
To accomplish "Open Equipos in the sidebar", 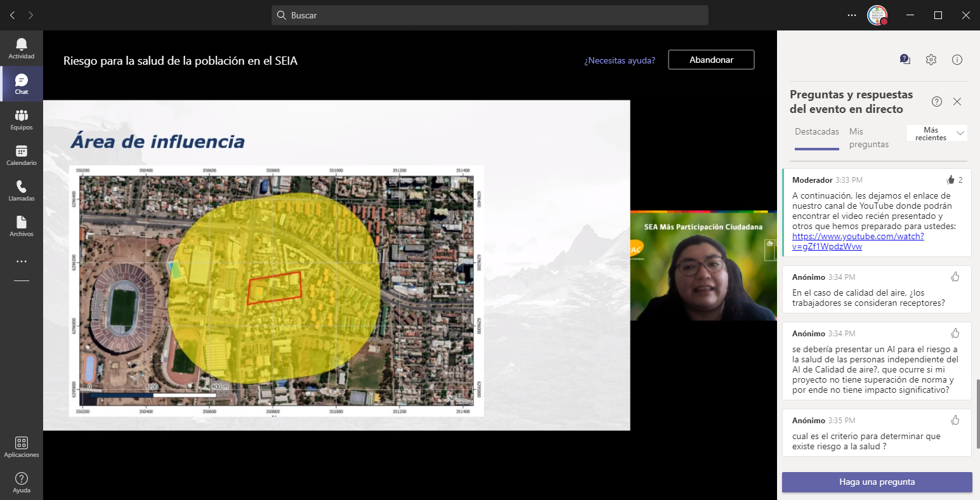I will pyautogui.click(x=22, y=119).
